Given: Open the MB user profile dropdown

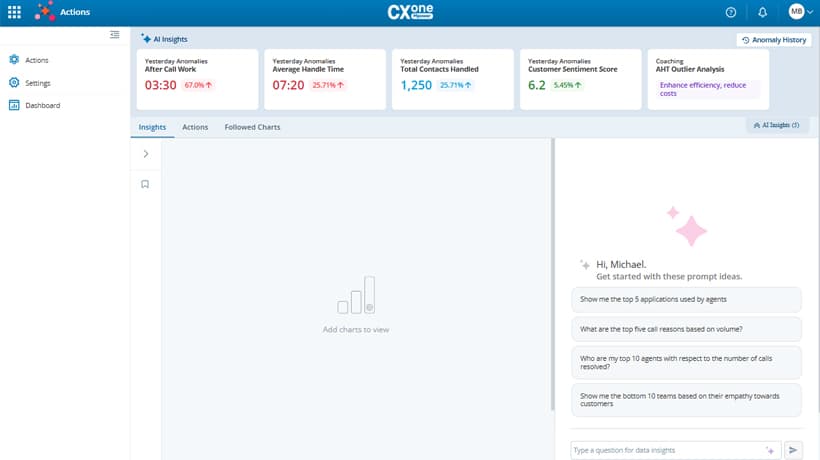Looking at the screenshot, I should (x=800, y=12).
